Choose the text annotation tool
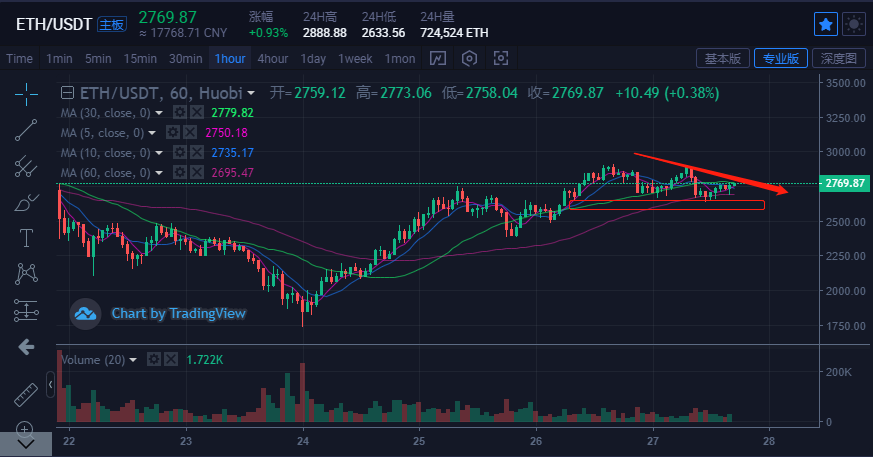 pos(26,237)
